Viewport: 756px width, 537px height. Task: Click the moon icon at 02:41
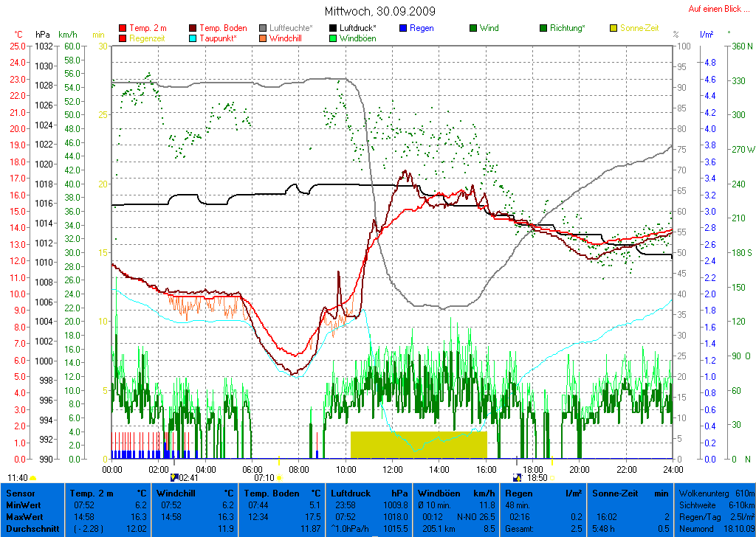(x=174, y=478)
